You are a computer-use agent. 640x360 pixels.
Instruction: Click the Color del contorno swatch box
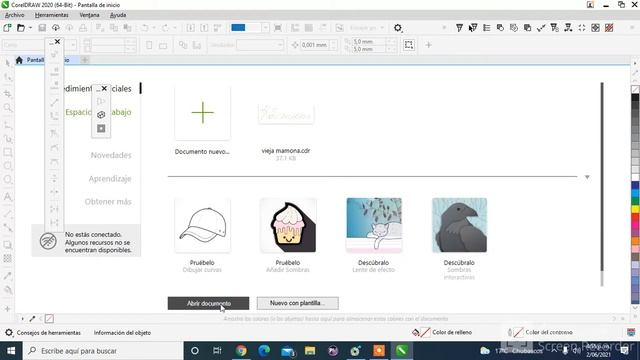coord(518,332)
